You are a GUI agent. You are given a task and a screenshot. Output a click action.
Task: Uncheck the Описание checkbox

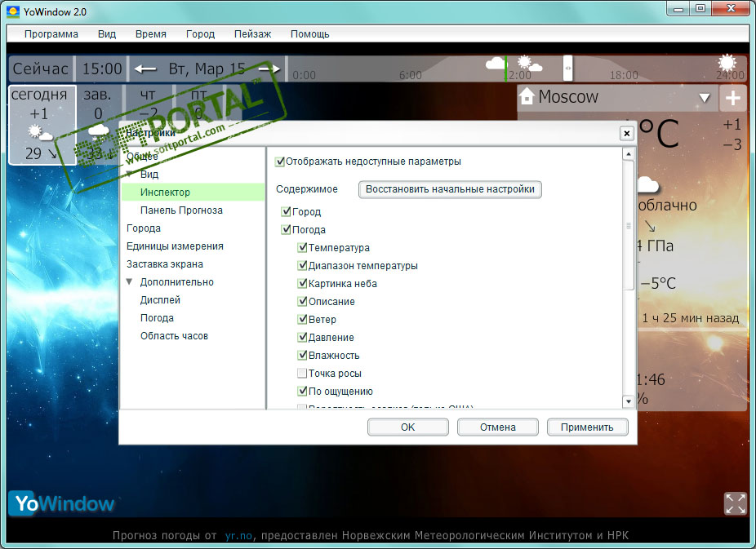point(302,302)
